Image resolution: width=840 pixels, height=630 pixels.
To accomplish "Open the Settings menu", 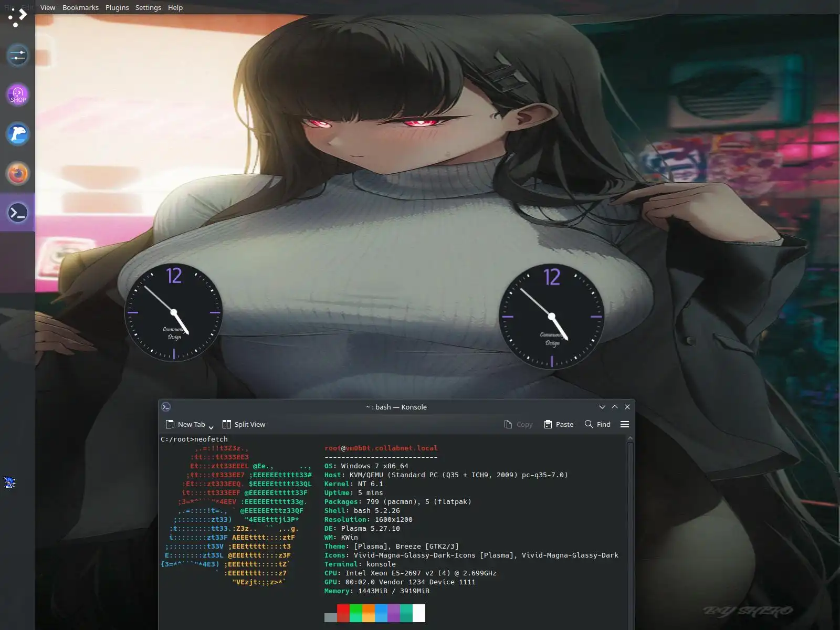I will pos(148,7).
